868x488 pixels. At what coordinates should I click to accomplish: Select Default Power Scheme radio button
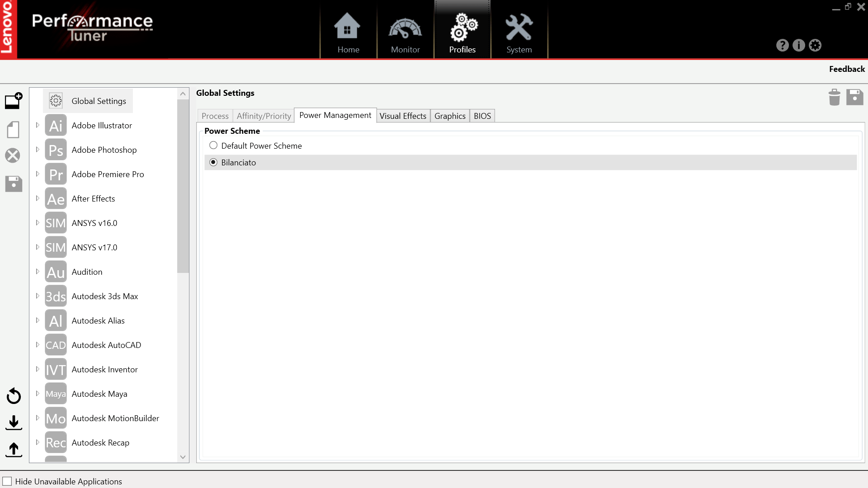tap(213, 145)
